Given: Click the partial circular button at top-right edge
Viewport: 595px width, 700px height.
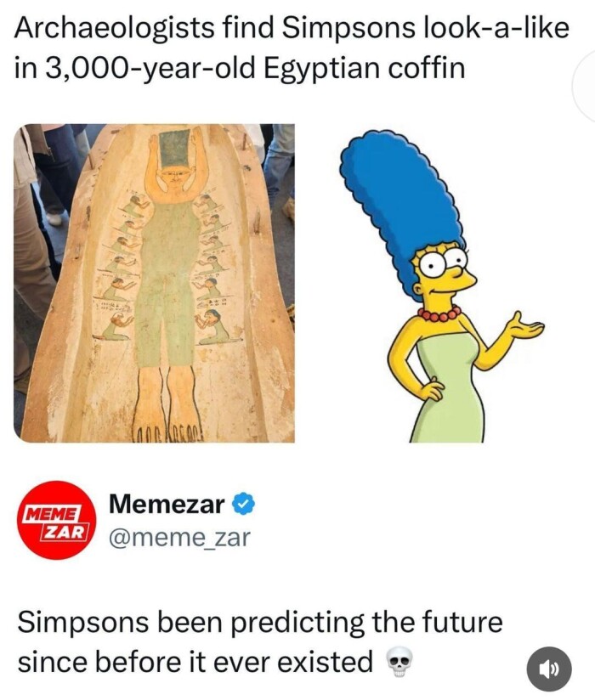Looking at the screenshot, I should [x=584, y=87].
